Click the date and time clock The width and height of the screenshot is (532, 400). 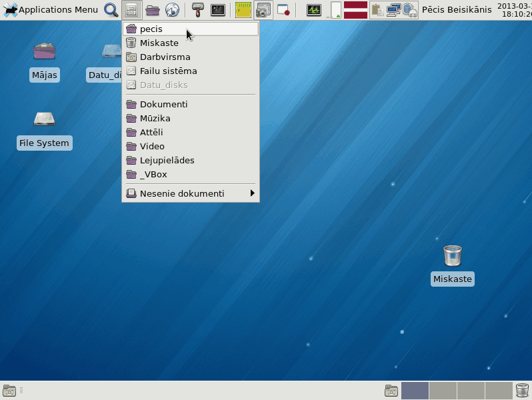click(x=515, y=10)
